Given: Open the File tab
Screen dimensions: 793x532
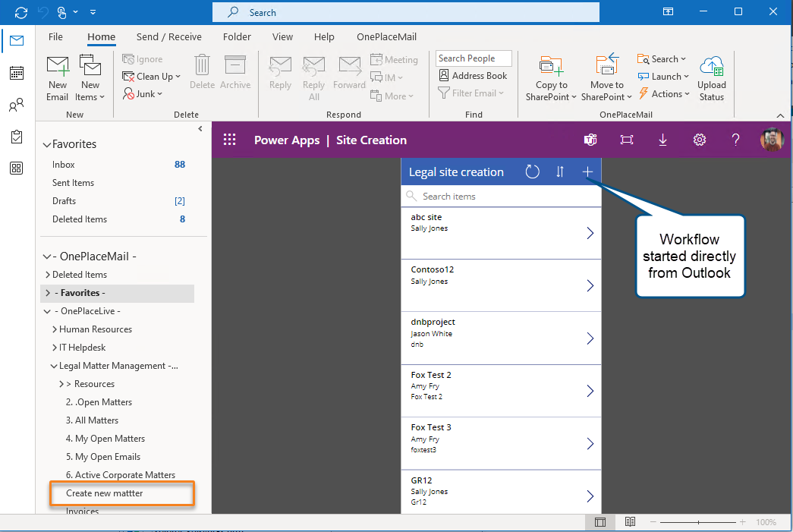Looking at the screenshot, I should 55,36.
